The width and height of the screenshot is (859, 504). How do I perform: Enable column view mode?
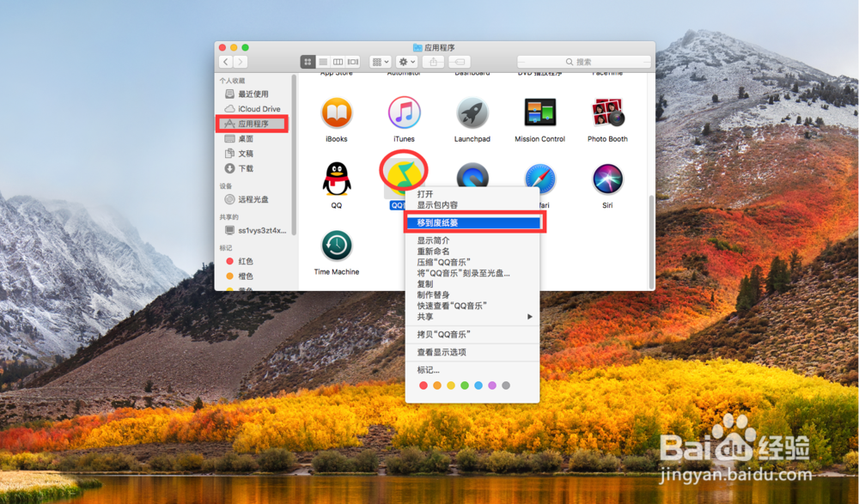click(x=338, y=61)
